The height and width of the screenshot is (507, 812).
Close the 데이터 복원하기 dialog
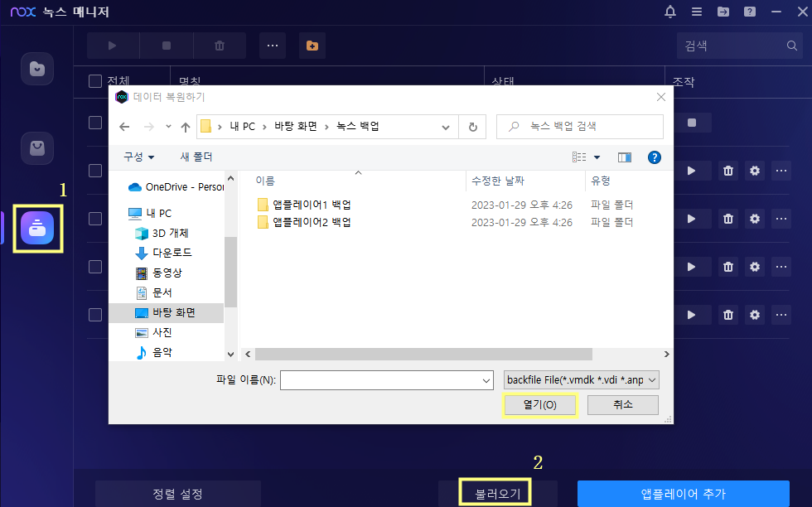[661, 97]
